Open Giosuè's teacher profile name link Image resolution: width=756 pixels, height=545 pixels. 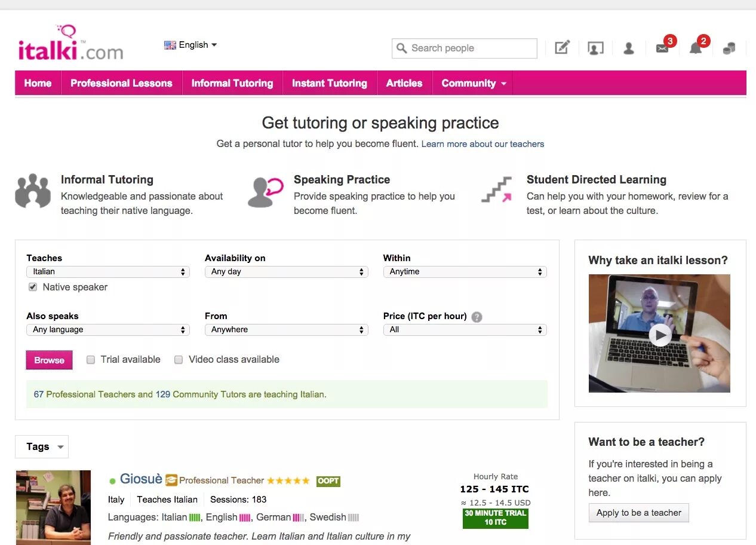[x=141, y=479]
